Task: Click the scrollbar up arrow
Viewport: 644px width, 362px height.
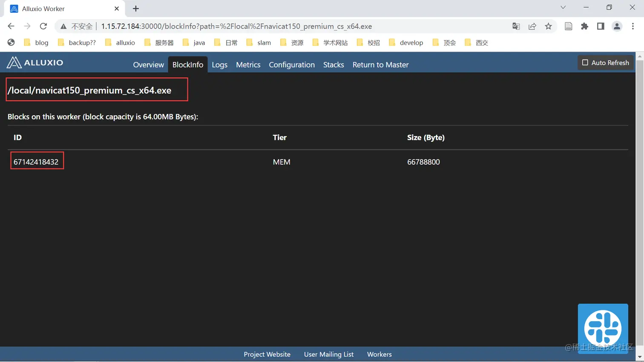Action: click(x=640, y=56)
